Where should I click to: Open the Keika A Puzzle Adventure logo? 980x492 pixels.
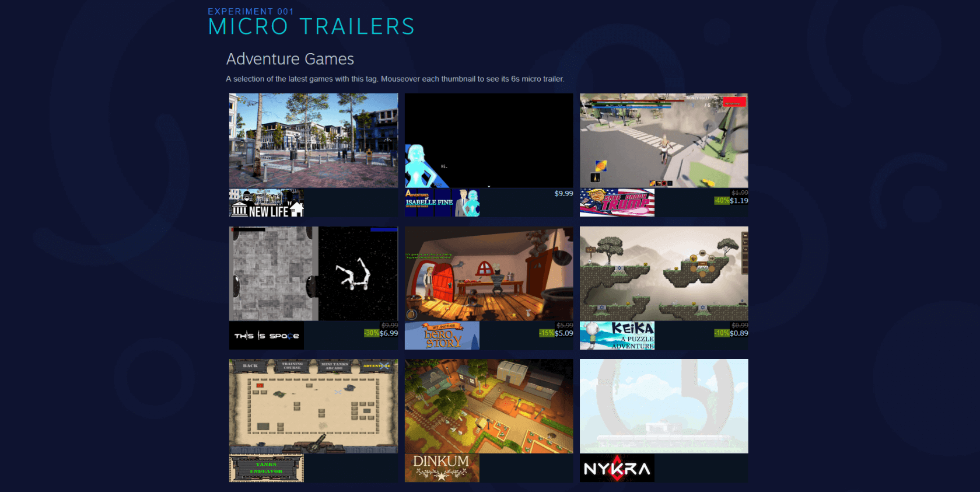pyautogui.click(x=617, y=336)
